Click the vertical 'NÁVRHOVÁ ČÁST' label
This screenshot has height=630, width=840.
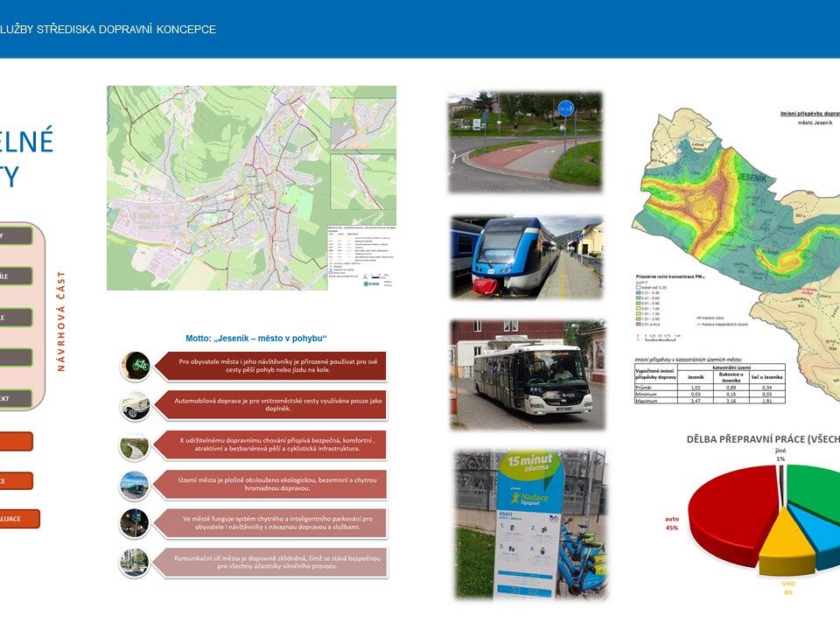61,321
